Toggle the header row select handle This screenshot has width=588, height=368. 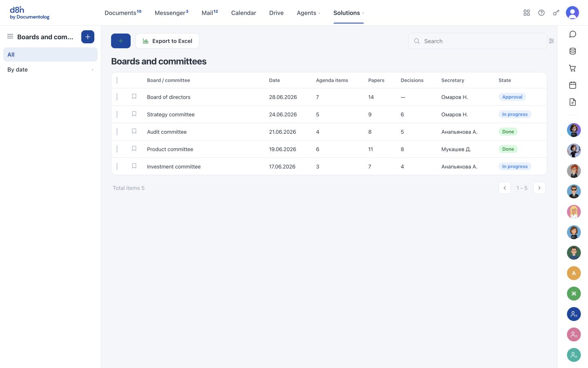[x=117, y=80]
